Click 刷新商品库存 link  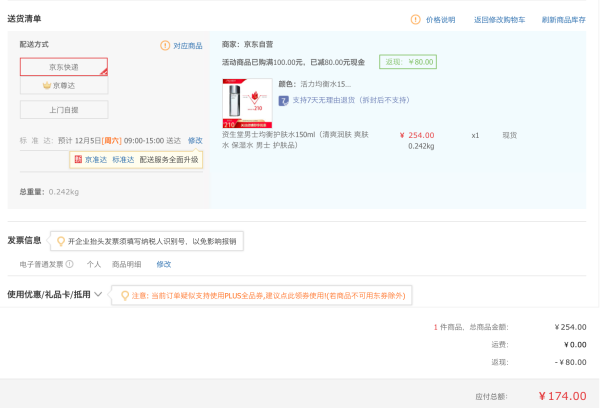click(x=564, y=20)
